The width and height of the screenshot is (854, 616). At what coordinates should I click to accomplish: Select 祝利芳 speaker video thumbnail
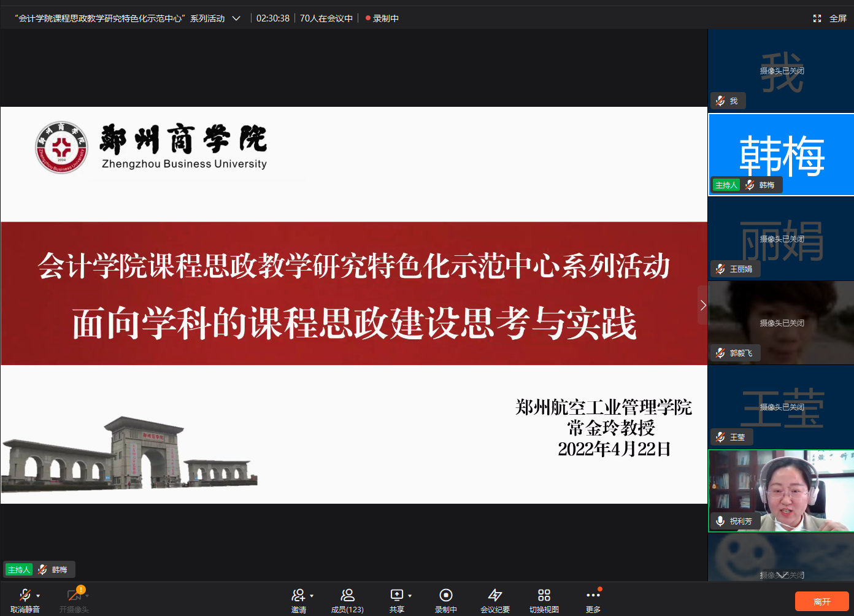(x=781, y=491)
